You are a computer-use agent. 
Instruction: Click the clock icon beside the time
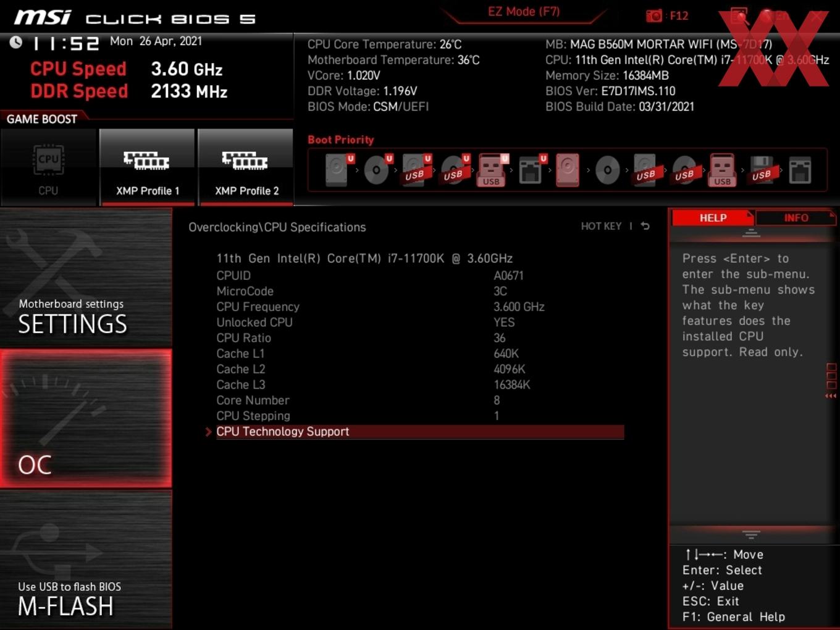(x=16, y=42)
